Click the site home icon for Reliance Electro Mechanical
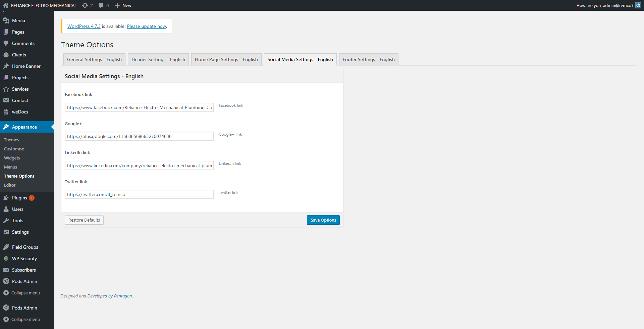The width and height of the screenshot is (644, 329). [6, 5]
